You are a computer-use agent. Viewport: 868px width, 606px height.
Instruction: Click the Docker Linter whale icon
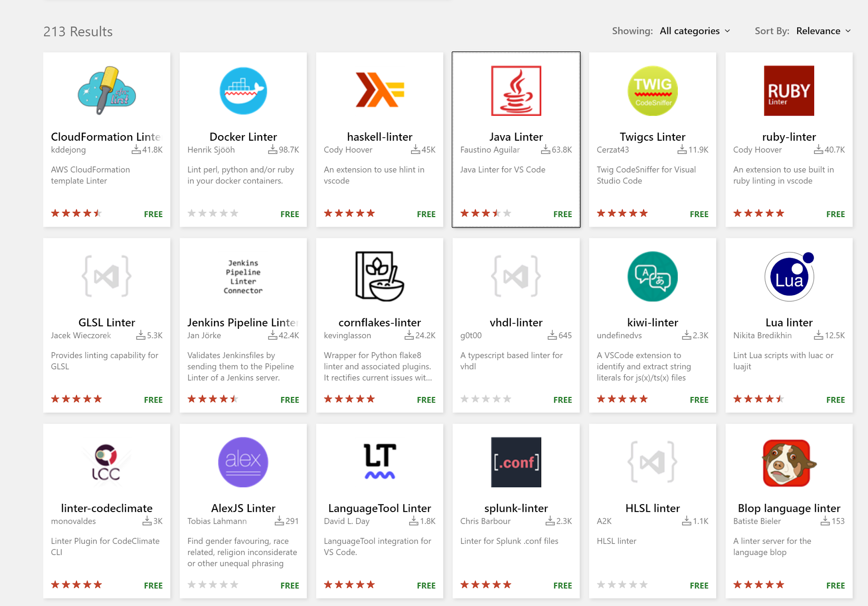click(x=243, y=91)
